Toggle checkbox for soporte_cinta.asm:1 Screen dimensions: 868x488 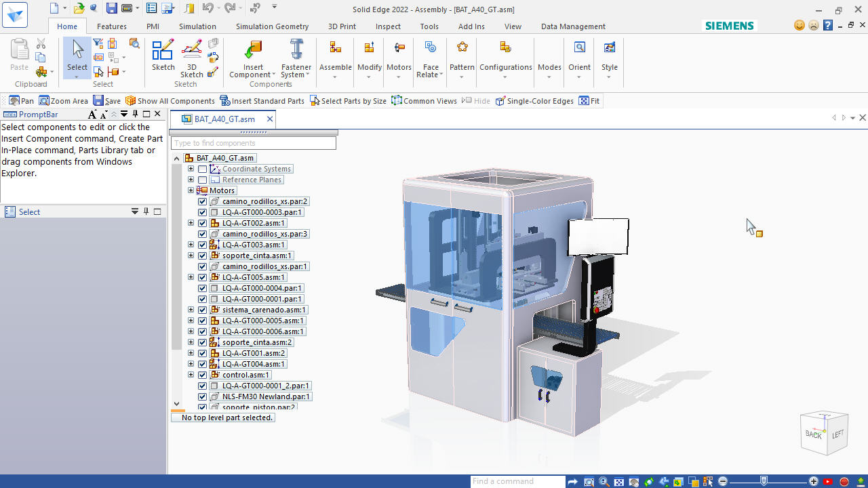pyautogui.click(x=202, y=256)
